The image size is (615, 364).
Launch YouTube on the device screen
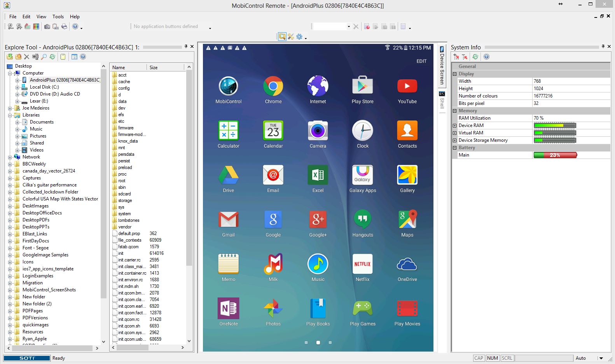(x=407, y=90)
